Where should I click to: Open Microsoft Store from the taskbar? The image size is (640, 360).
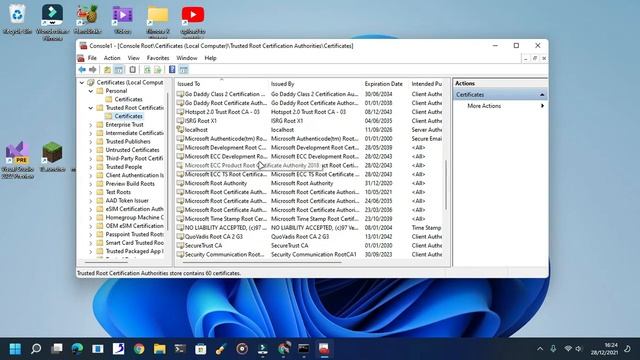pos(200,349)
